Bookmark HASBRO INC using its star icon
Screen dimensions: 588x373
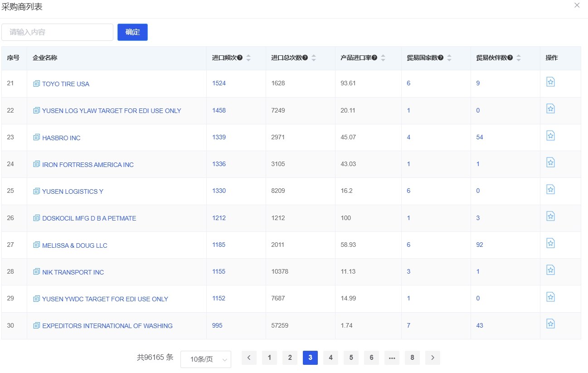pos(550,135)
